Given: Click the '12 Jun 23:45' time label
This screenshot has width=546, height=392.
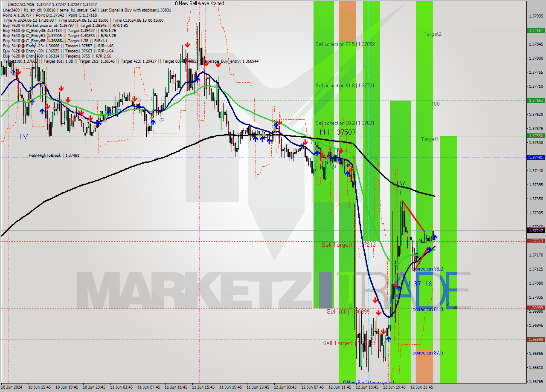Looking at the screenshot, I should tap(421, 388).
